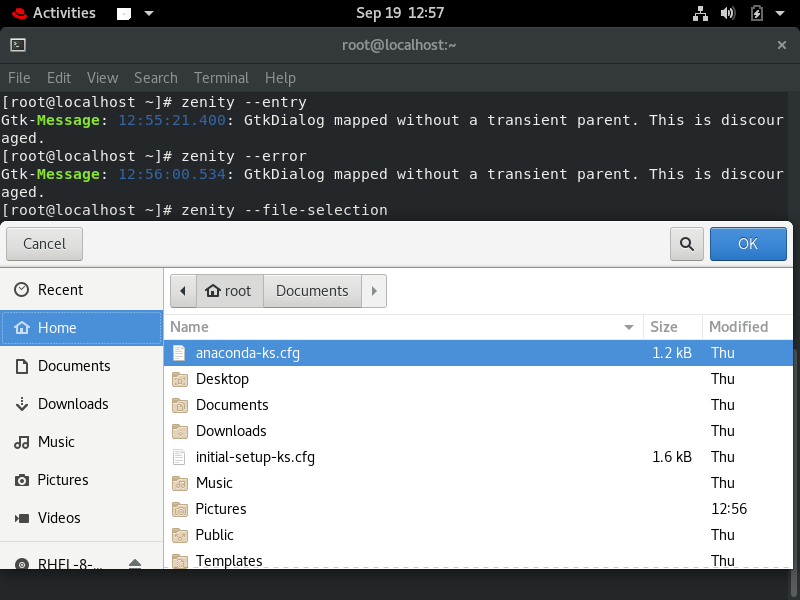Select Home in the sidebar
This screenshot has height=600, width=800.
tap(82, 328)
